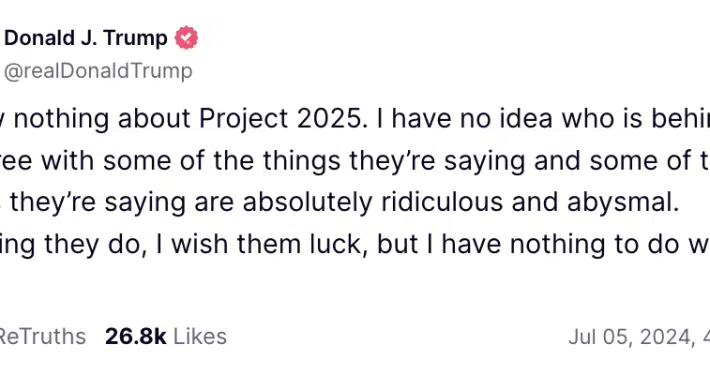Click the empty area beneath the post text
This screenshot has height=375, width=710.
coord(355,290)
